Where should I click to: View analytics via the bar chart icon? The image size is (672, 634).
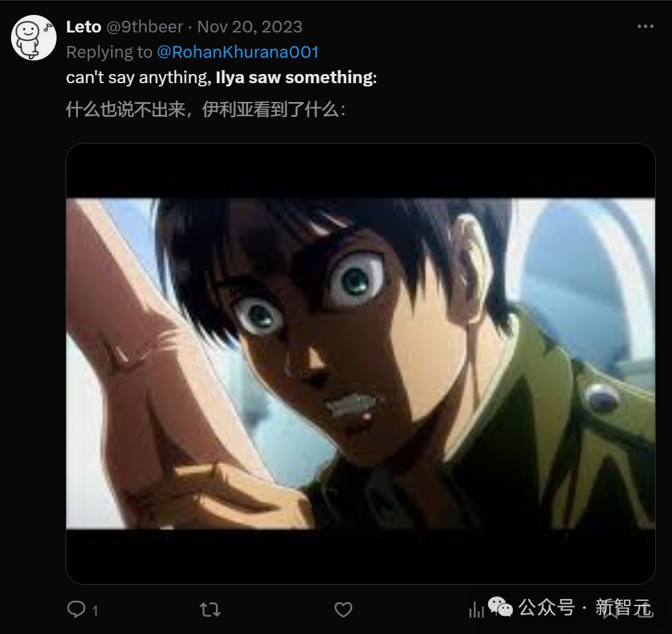click(x=476, y=609)
